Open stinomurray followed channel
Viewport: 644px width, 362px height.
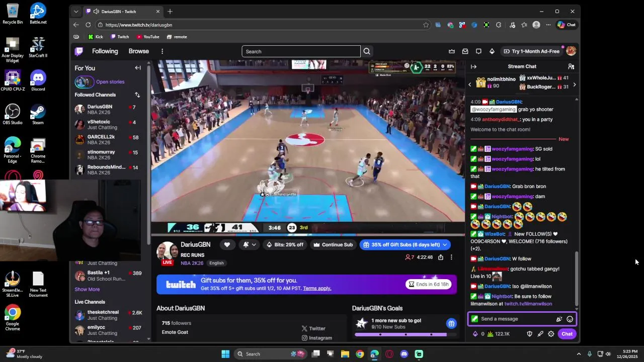109,155
